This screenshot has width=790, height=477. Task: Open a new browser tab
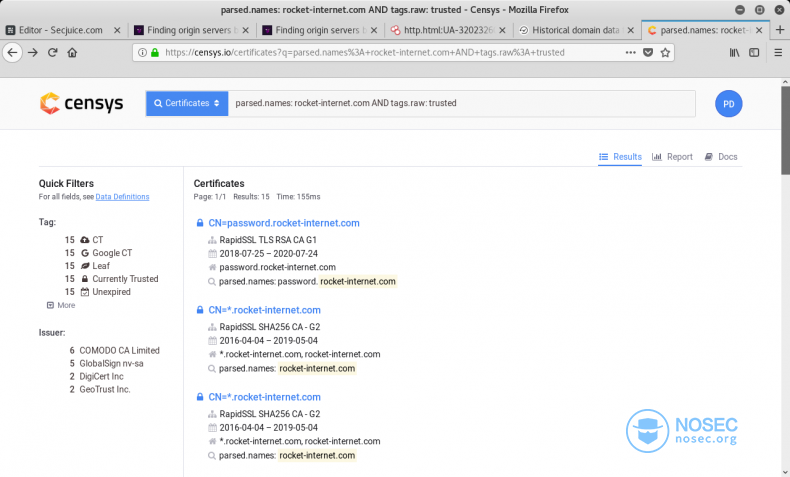coord(780,30)
